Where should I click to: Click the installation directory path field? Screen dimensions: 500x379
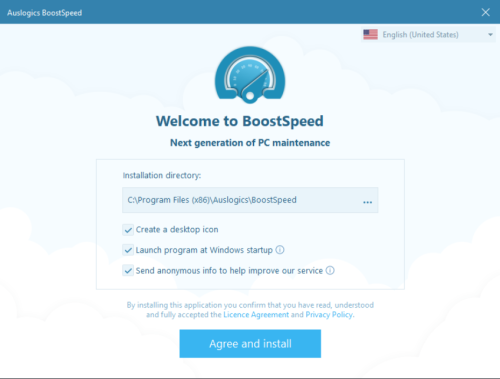pos(250,200)
